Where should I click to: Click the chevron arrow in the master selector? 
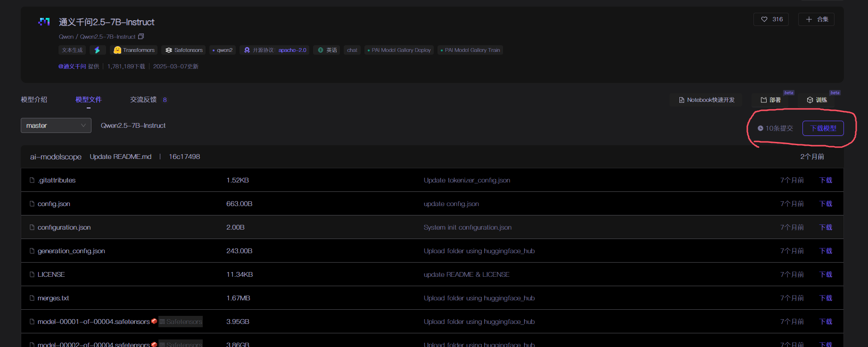pos(83,125)
